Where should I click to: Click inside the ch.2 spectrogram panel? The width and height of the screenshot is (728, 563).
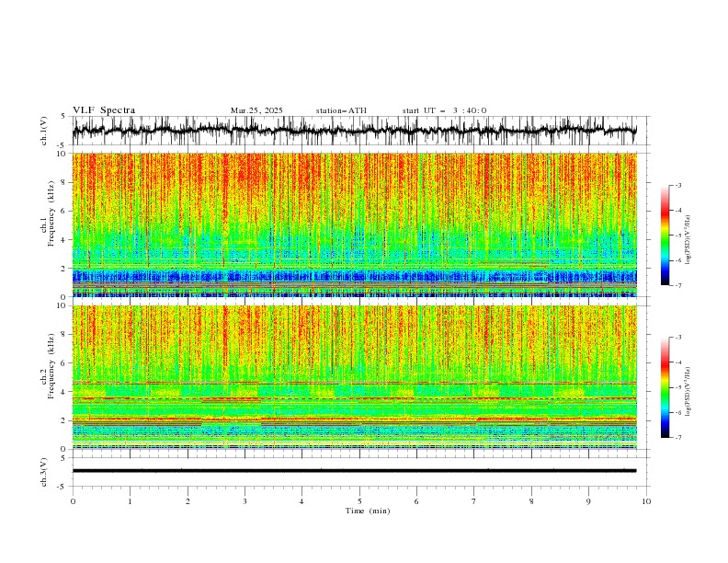[355, 377]
